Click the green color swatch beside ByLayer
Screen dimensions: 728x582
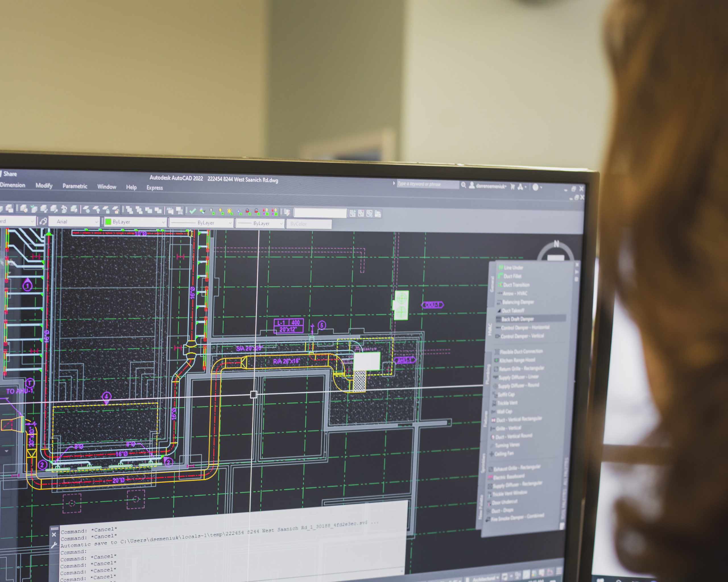pyautogui.click(x=108, y=222)
